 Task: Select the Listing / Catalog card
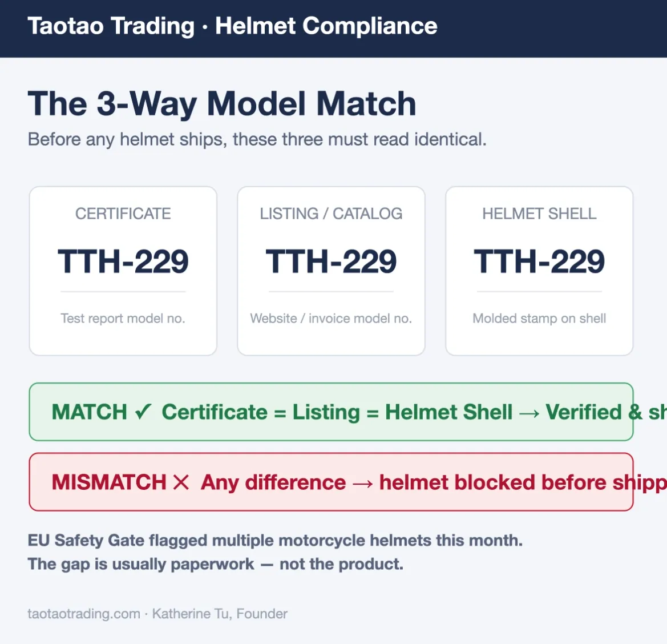coord(331,271)
